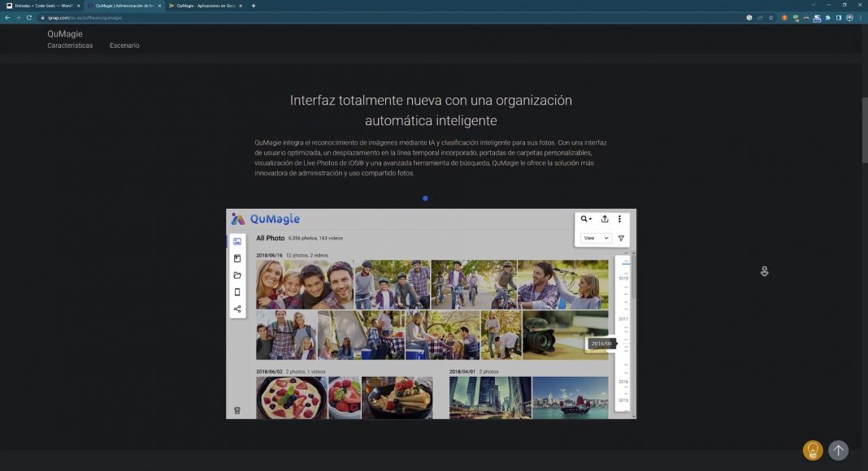Click the Escenario link

click(124, 45)
